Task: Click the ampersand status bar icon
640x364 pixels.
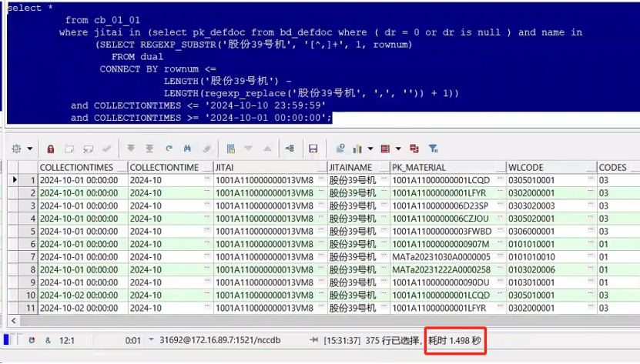Action: point(49,340)
